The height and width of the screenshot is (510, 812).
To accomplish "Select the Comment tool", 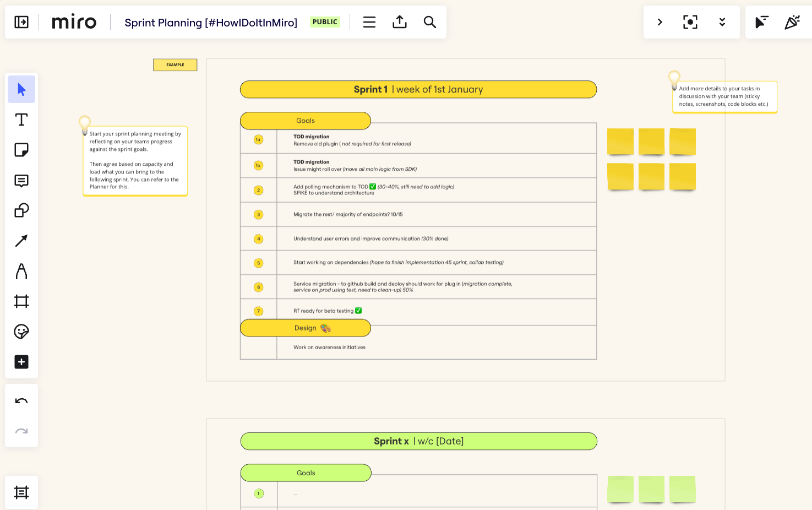I will [x=21, y=181].
